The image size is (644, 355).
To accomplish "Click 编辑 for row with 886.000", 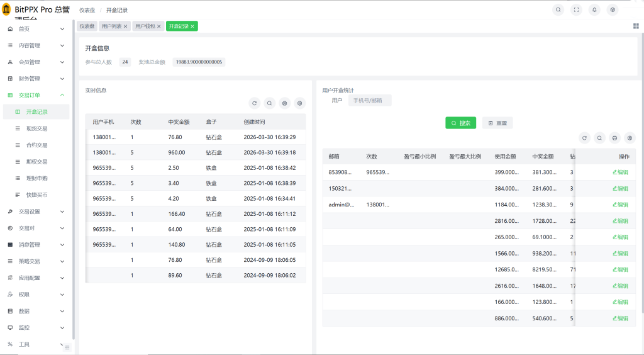I will tap(620, 318).
